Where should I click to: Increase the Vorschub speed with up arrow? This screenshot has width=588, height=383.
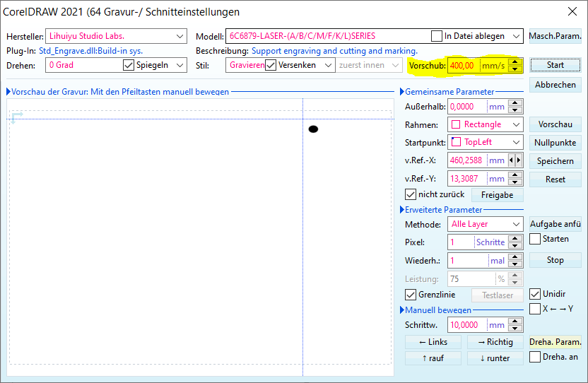pos(515,61)
